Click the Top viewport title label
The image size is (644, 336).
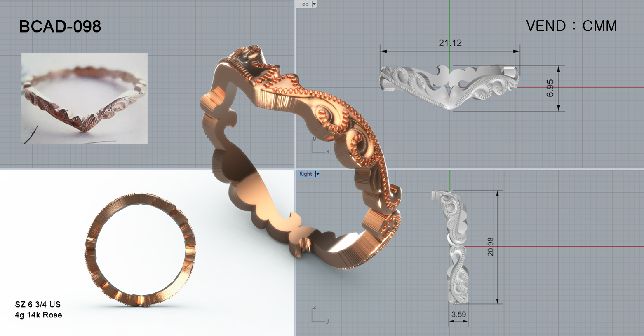click(304, 4)
